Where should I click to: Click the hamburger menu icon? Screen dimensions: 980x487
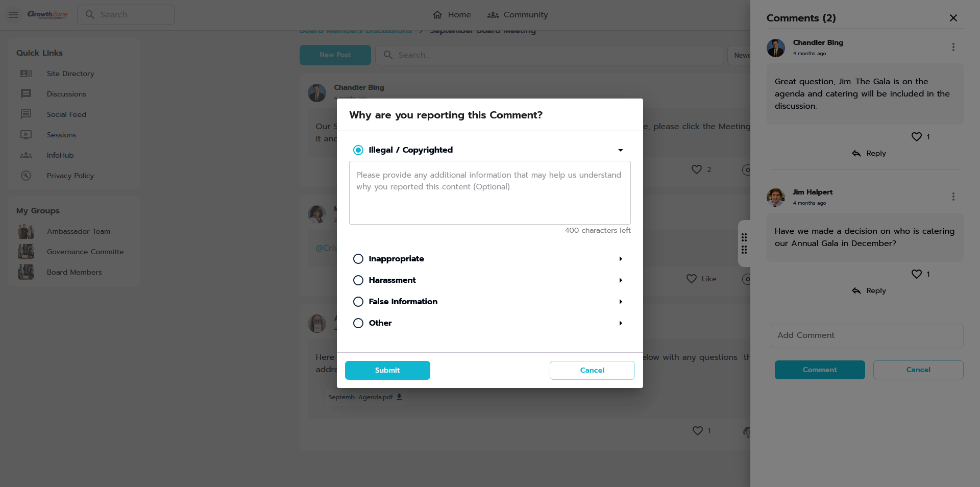point(13,15)
